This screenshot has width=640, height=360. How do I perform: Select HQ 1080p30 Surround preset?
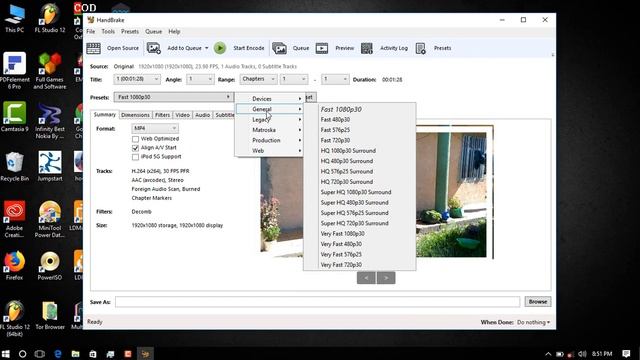pyautogui.click(x=348, y=151)
